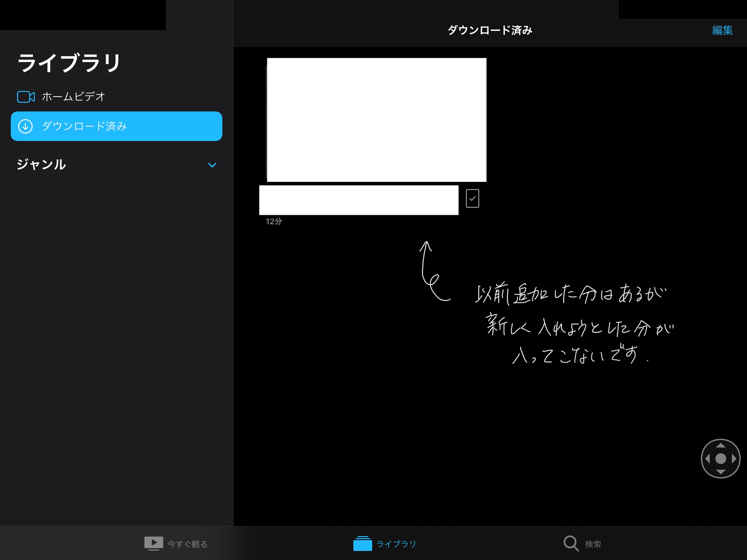Expand the ジャンル chevron

click(x=212, y=165)
